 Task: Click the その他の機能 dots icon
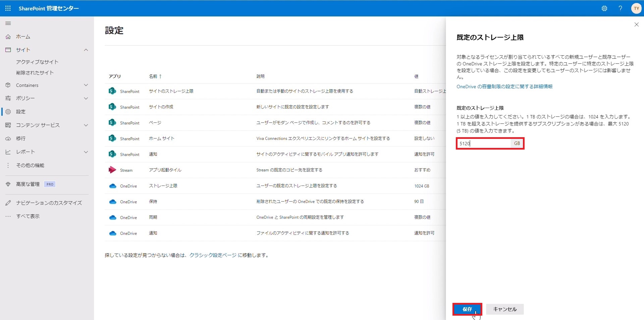[x=8, y=165]
